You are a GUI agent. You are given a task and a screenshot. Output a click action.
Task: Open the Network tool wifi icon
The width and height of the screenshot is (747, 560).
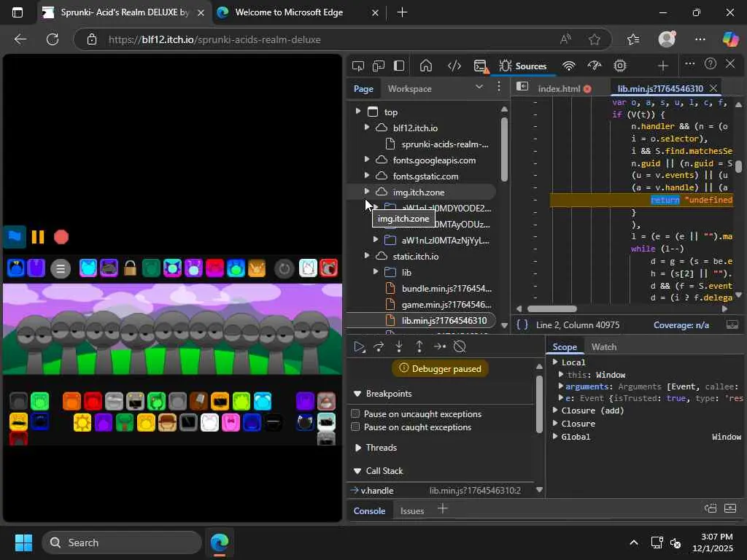coord(569,66)
